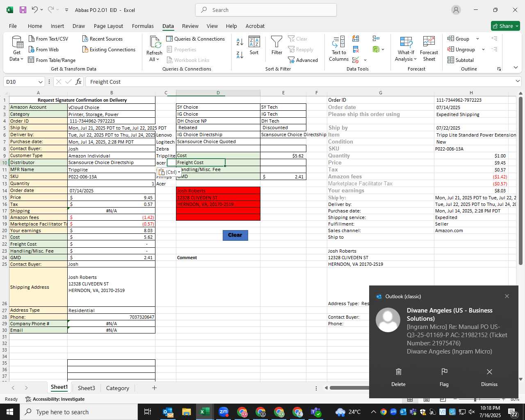Sort A to Z ascending

tap(240, 41)
